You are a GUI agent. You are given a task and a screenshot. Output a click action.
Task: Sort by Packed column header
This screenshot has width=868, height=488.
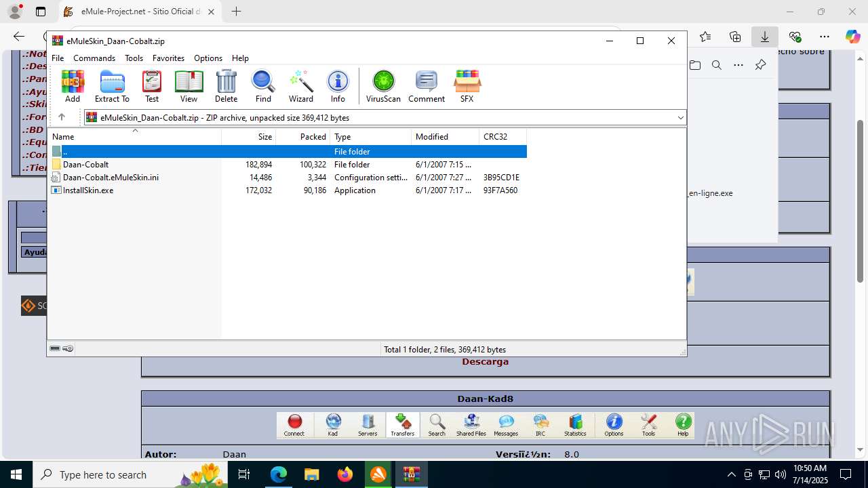coord(302,137)
